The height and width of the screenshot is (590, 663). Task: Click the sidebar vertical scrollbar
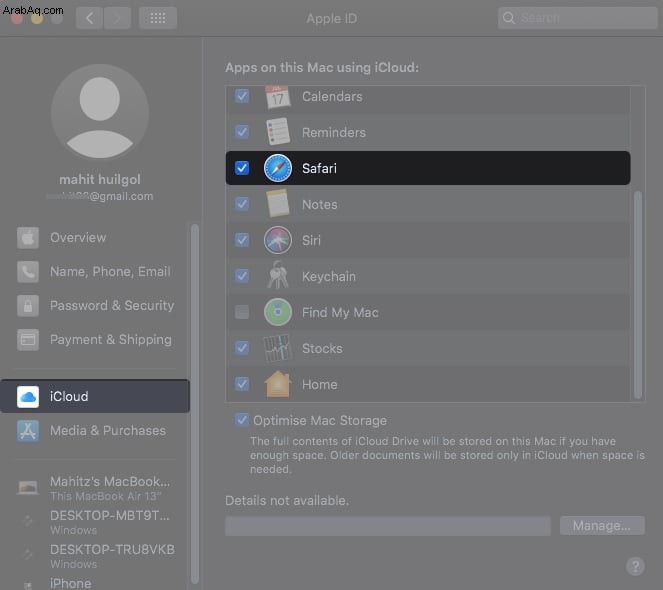(x=195, y=404)
